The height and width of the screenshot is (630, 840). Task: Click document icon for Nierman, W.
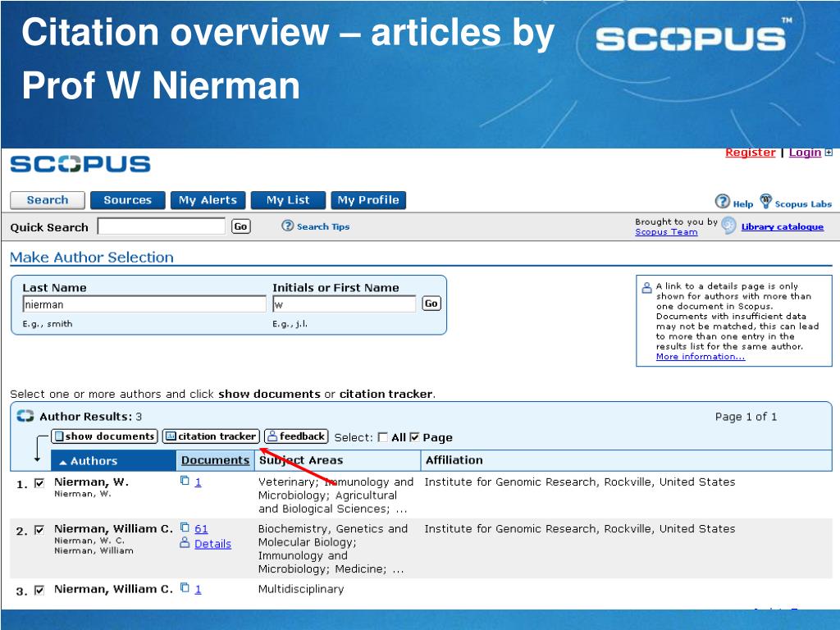[x=185, y=481]
